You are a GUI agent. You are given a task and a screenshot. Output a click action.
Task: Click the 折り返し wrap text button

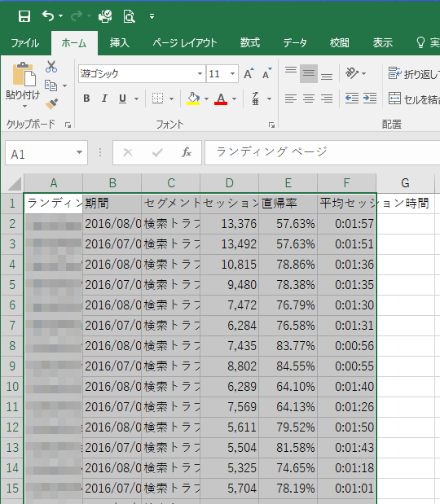coord(413,74)
